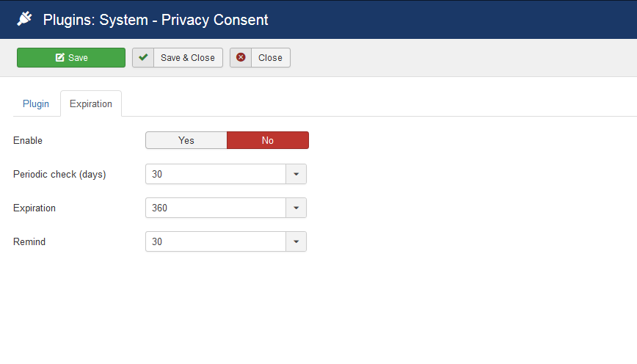Select the Expiration tab
The width and height of the screenshot is (637, 364).
point(91,103)
